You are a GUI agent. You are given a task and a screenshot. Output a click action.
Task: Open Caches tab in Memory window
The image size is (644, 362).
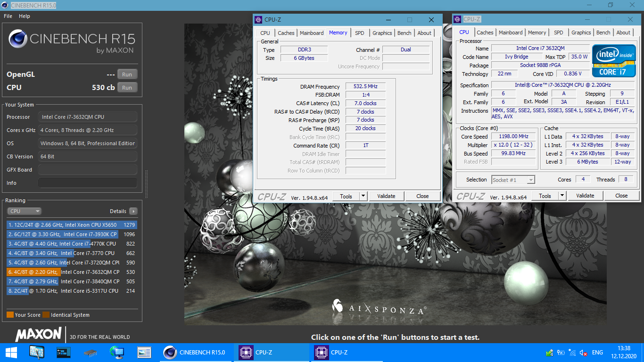click(286, 33)
